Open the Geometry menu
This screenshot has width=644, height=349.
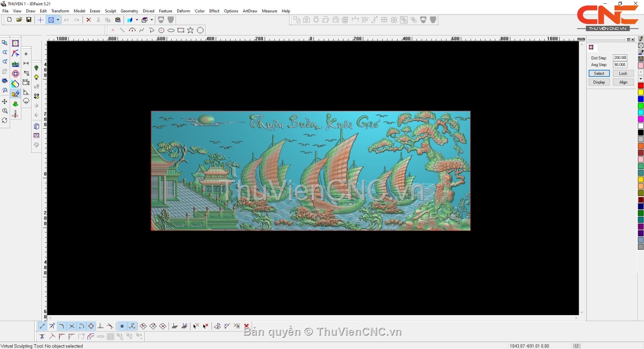129,11
